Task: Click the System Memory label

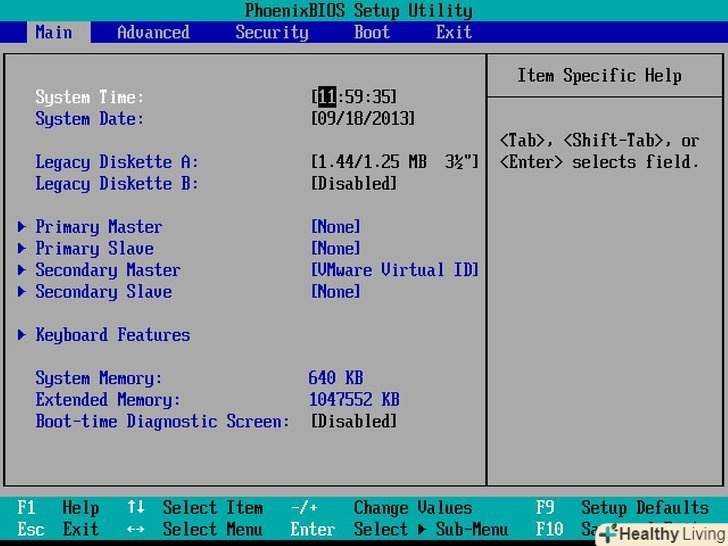Action: 99,378
